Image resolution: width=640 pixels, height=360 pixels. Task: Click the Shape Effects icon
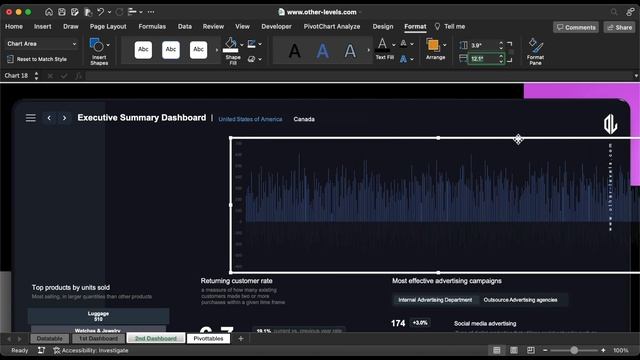point(251,59)
